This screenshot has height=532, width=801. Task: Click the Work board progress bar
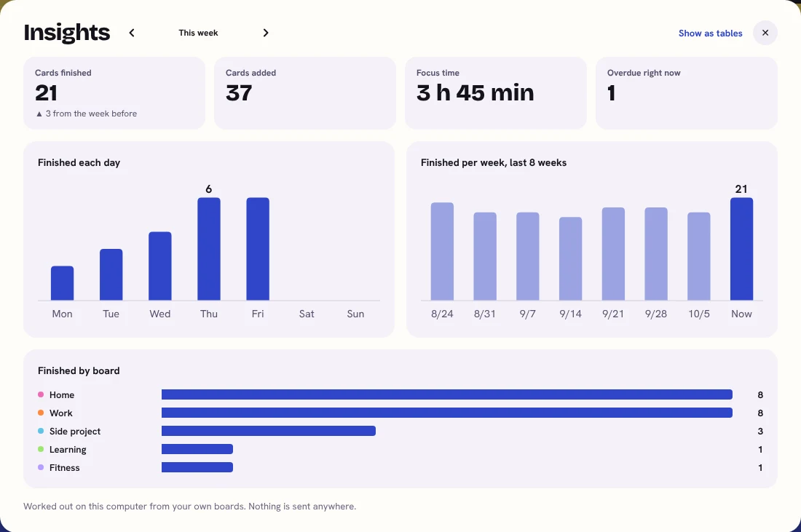pyautogui.click(x=447, y=413)
